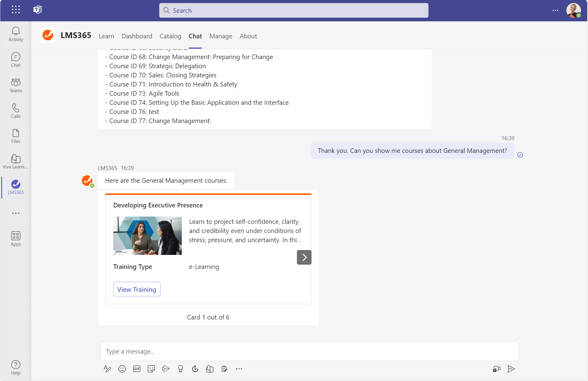Click the View Training button
Image resolution: width=588 pixels, height=381 pixels.
pos(137,289)
